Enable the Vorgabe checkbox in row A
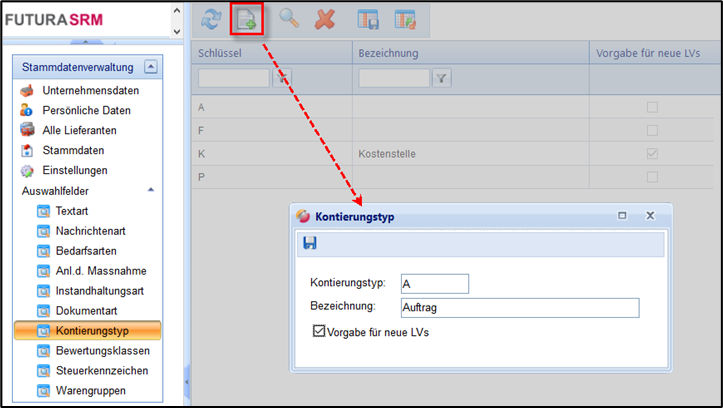The height and width of the screenshot is (408, 723). coord(652,107)
